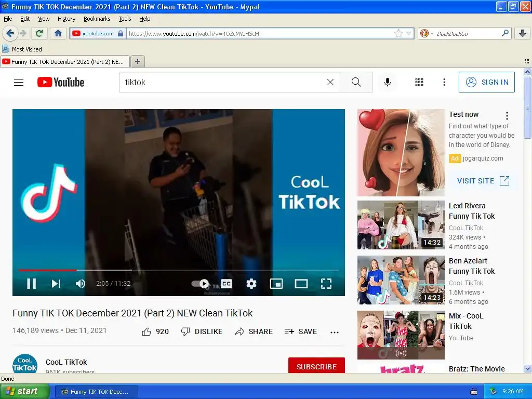Go back with the browser Back arrow
Viewport: 532px width, 399px height.
coord(10,33)
